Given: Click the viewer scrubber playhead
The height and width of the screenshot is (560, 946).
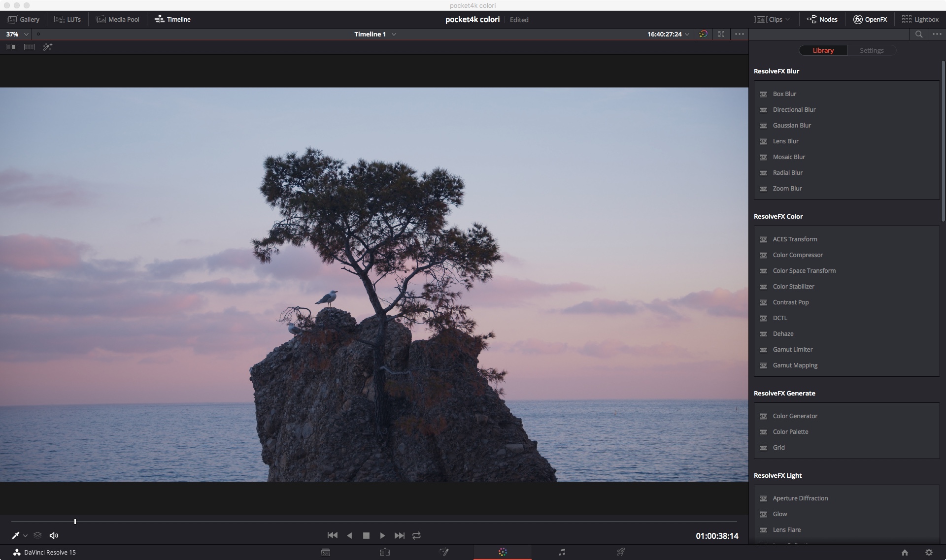Looking at the screenshot, I should (75, 521).
